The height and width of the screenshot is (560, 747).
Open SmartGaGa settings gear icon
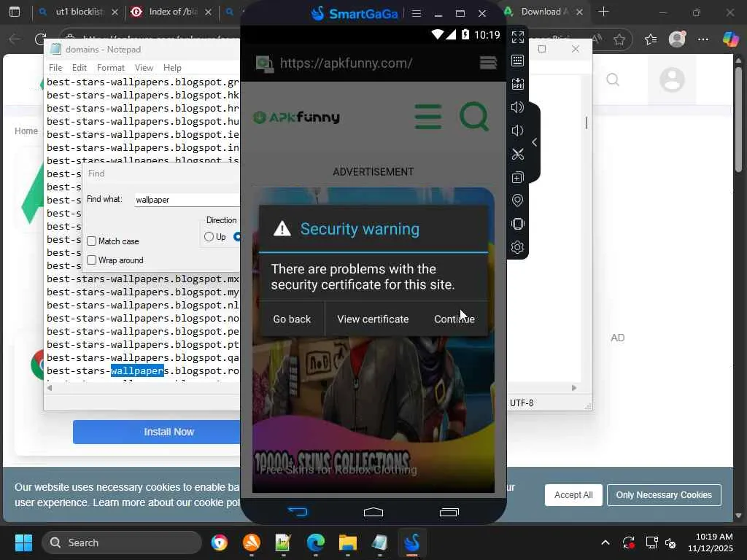[x=518, y=247]
